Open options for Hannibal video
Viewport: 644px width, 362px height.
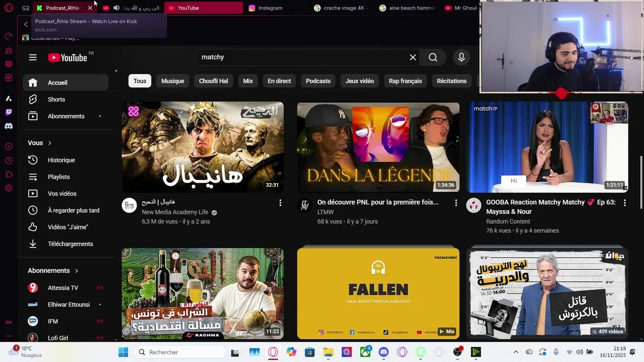pos(280,203)
